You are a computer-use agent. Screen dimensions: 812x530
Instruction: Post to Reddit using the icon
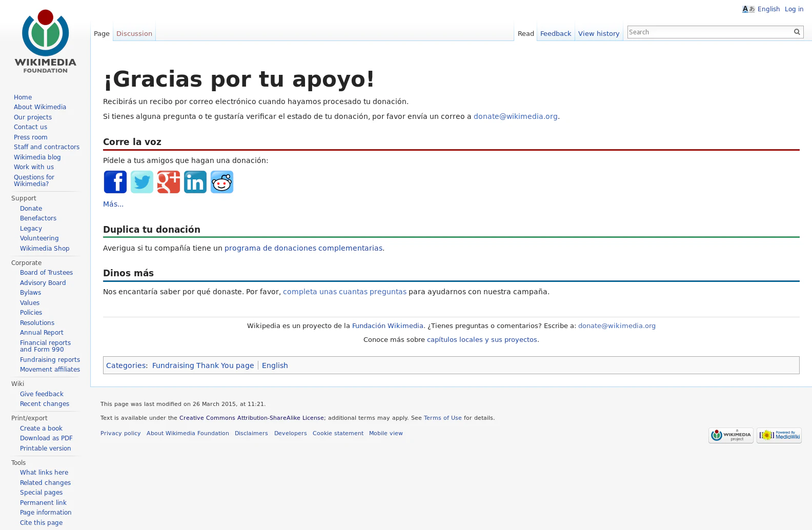click(222, 182)
